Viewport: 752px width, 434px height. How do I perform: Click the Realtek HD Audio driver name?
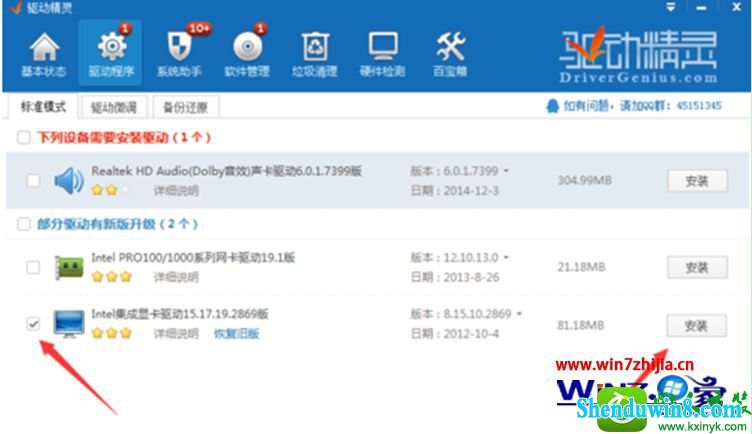click(226, 171)
